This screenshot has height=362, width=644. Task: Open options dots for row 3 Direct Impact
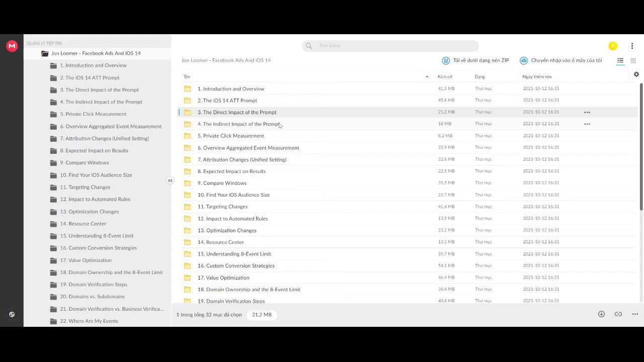pyautogui.click(x=587, y=112)
